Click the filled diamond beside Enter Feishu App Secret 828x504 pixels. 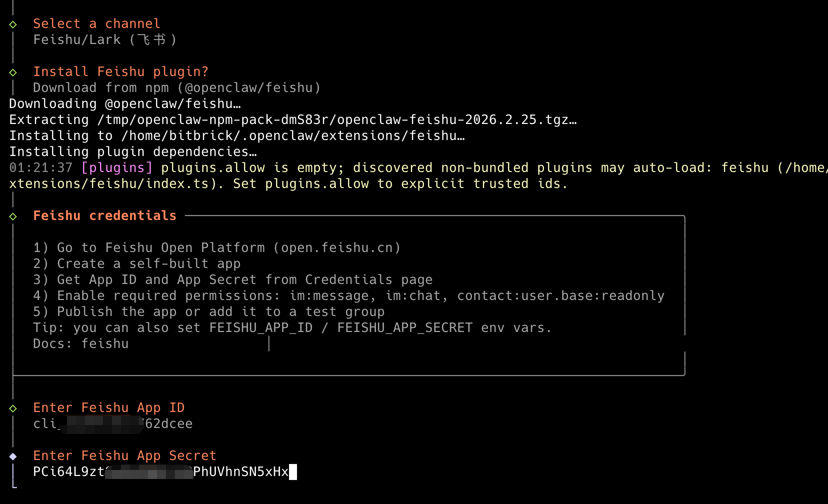pyautogui.click(x=13, y=456)
